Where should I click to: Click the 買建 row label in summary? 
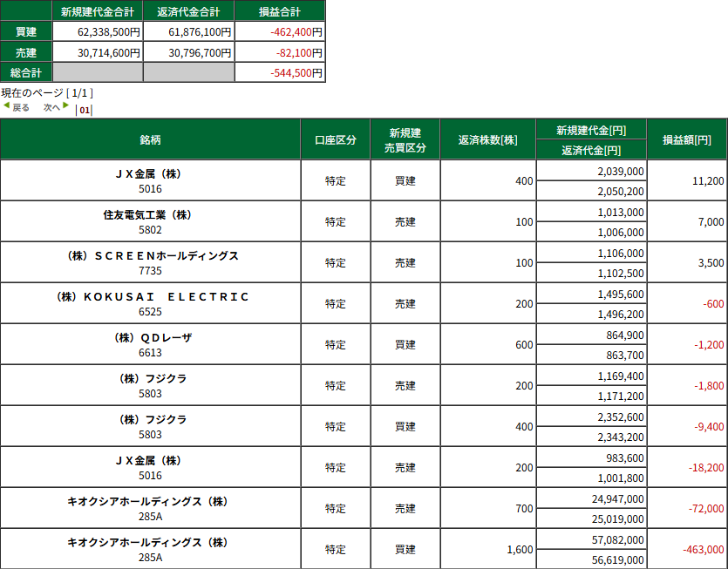click(26, 32)
